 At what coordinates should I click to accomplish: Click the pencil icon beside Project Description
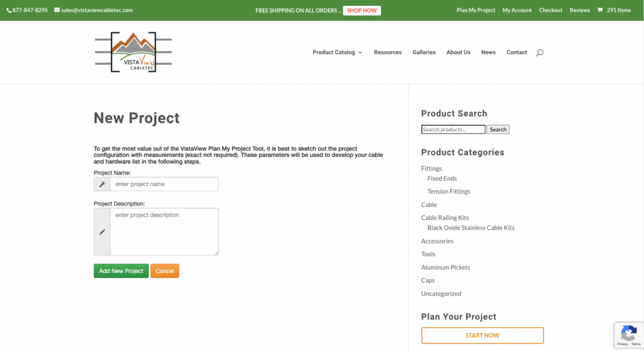[x=102, y=232]
